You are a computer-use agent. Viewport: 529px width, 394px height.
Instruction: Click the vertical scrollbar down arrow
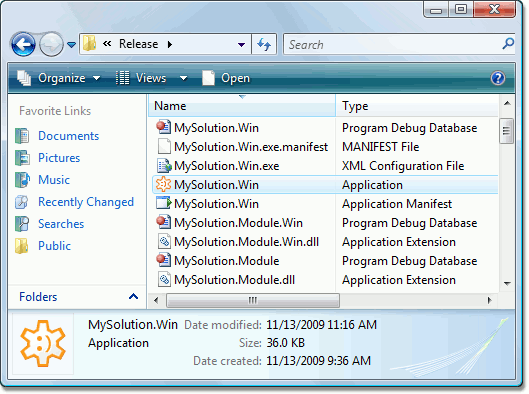click(x=507, y=283)
